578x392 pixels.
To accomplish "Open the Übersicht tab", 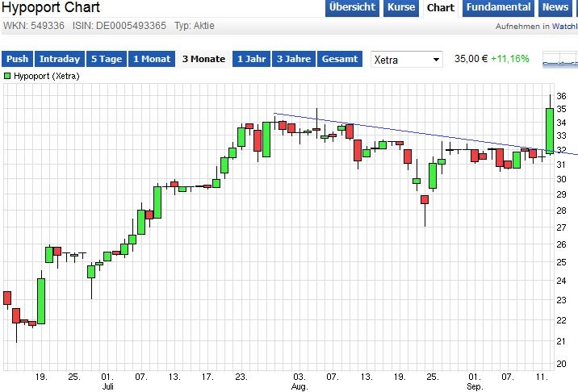I will [352, 8].
